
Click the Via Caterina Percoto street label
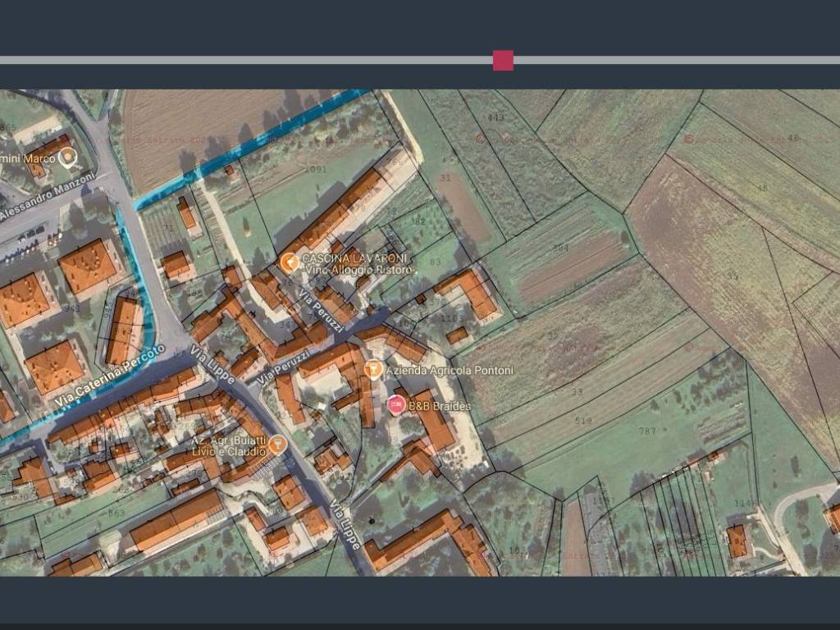111,377
